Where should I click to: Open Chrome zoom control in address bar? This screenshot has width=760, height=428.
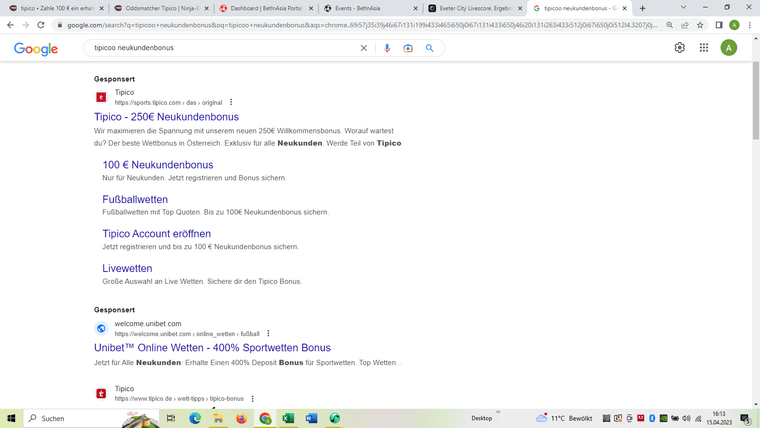click(x=669, y=25)
